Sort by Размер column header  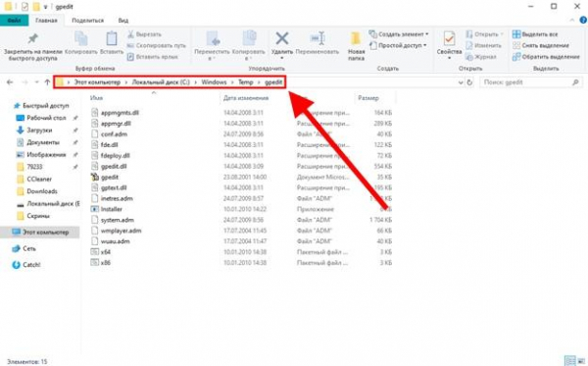tap(368, 98)
